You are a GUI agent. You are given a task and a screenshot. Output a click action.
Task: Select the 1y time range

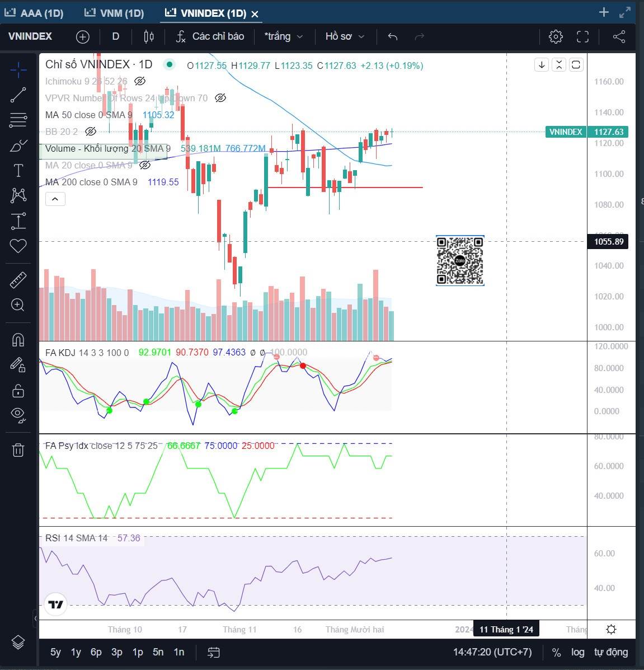click(76, 652)
